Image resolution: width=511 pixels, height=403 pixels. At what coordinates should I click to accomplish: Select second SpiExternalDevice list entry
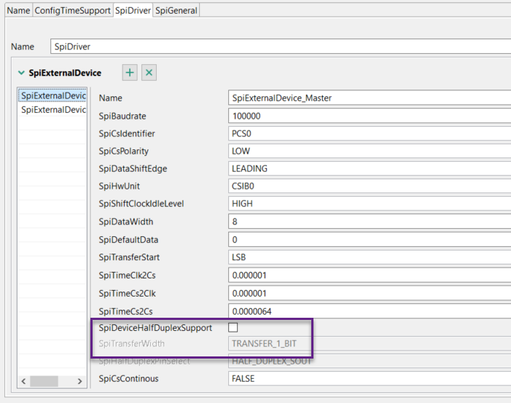click(53, 110)
